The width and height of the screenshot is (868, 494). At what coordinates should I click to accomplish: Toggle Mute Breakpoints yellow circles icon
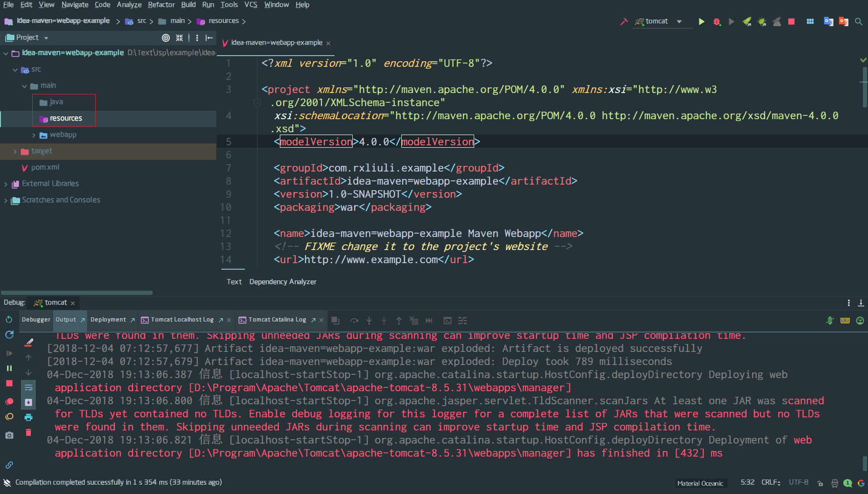(9, 416)
